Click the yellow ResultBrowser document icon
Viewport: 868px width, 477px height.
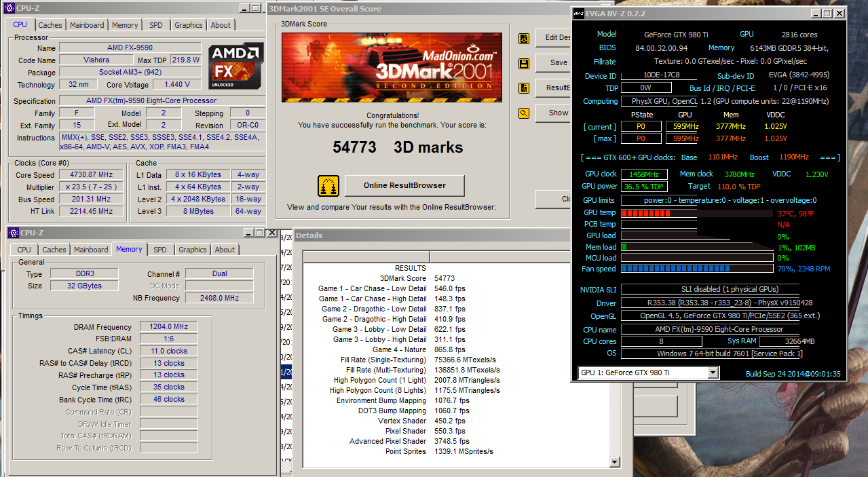[x=524, y=88]
